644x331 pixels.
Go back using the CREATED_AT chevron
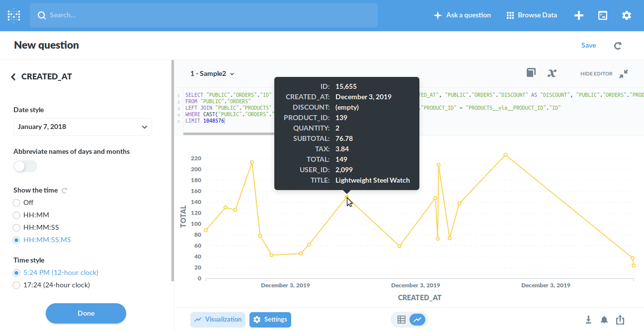point(12,76)
